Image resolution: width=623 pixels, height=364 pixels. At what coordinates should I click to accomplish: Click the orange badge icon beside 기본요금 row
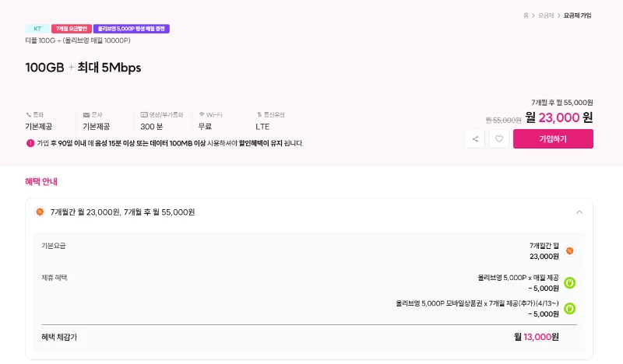(570, 251)
